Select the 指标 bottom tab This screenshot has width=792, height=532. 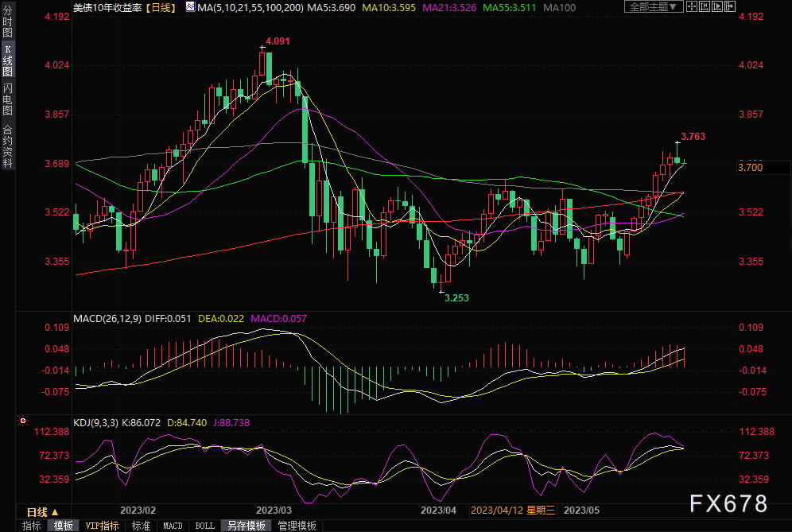pos(31,526)
